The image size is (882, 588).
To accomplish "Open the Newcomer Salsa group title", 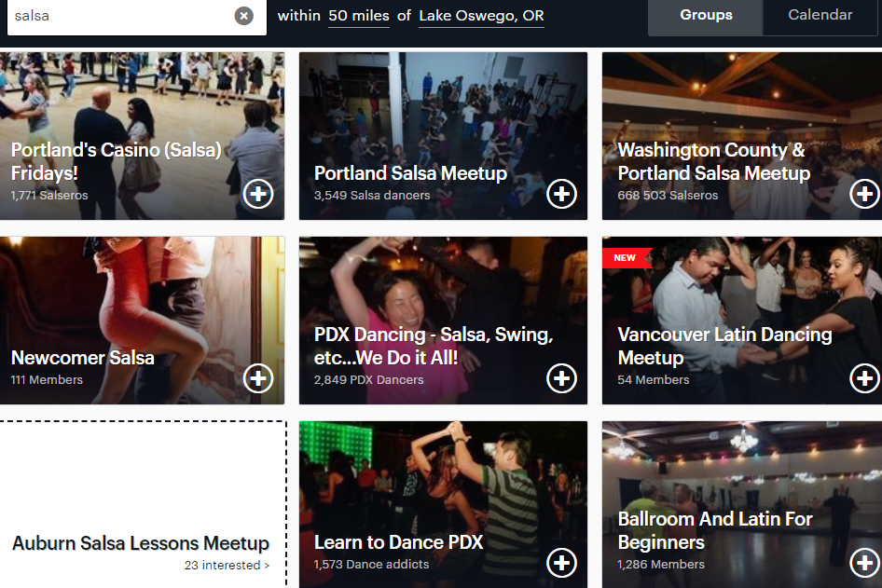I will pyautogui.click(x=83, y=358).
